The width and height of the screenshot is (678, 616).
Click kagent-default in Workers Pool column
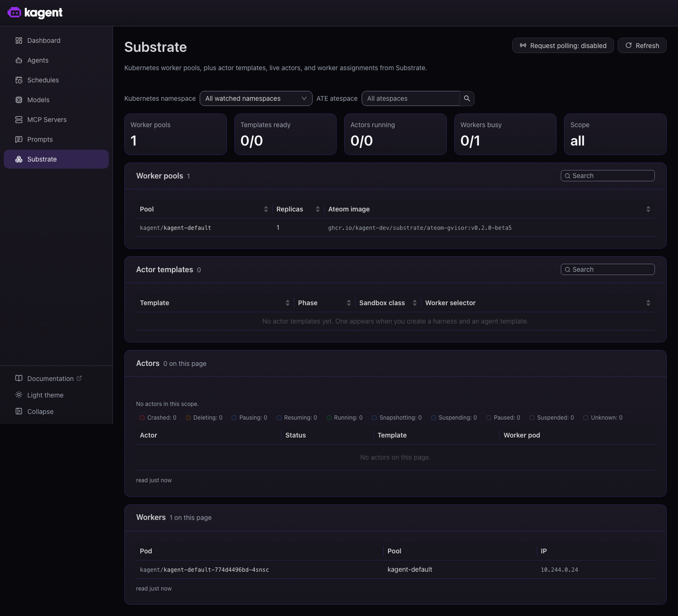click(x=410, y=569)
